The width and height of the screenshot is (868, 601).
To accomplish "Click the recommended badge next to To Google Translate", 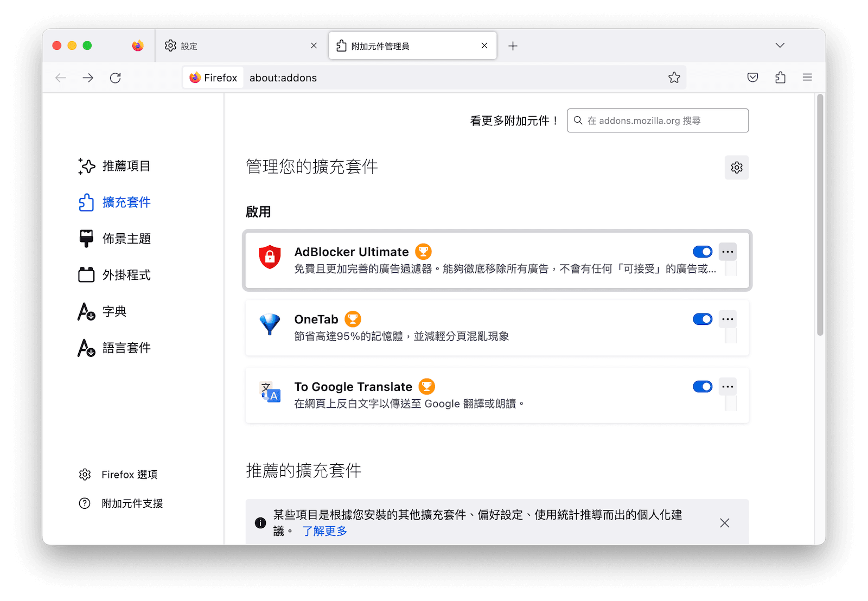I will point(427,387).
